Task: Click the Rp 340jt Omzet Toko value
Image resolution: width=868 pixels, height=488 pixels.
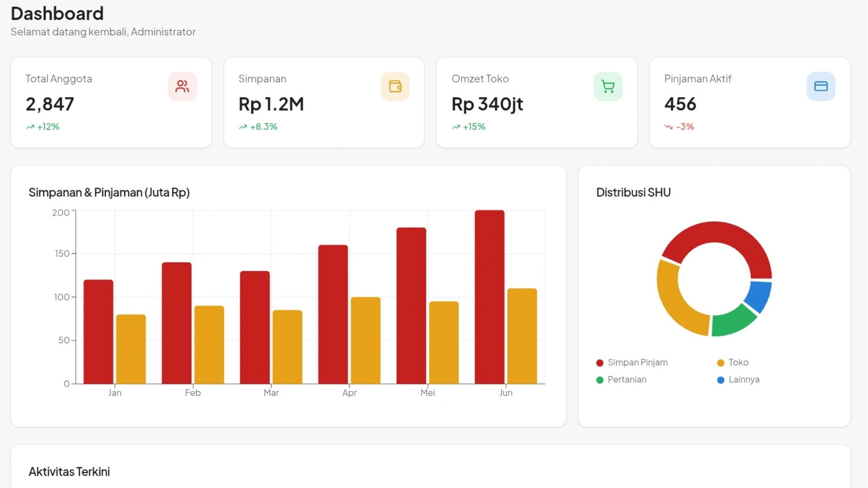Action: tap(487, 104)
